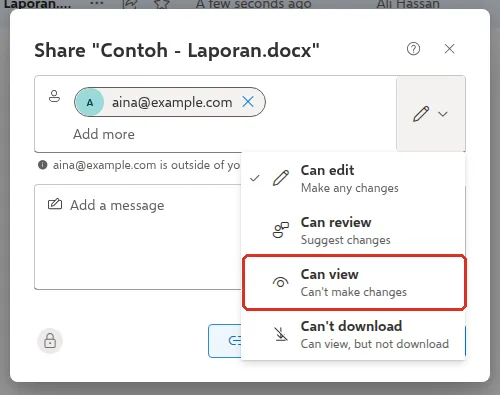The image size is (500, 395).
Task: Choose the Can view permission
Action: (x=354, y=283)
